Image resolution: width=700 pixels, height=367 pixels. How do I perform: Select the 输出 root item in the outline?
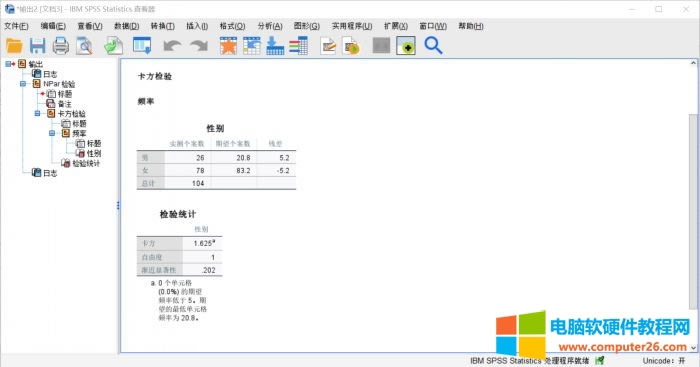coord(36,64)
